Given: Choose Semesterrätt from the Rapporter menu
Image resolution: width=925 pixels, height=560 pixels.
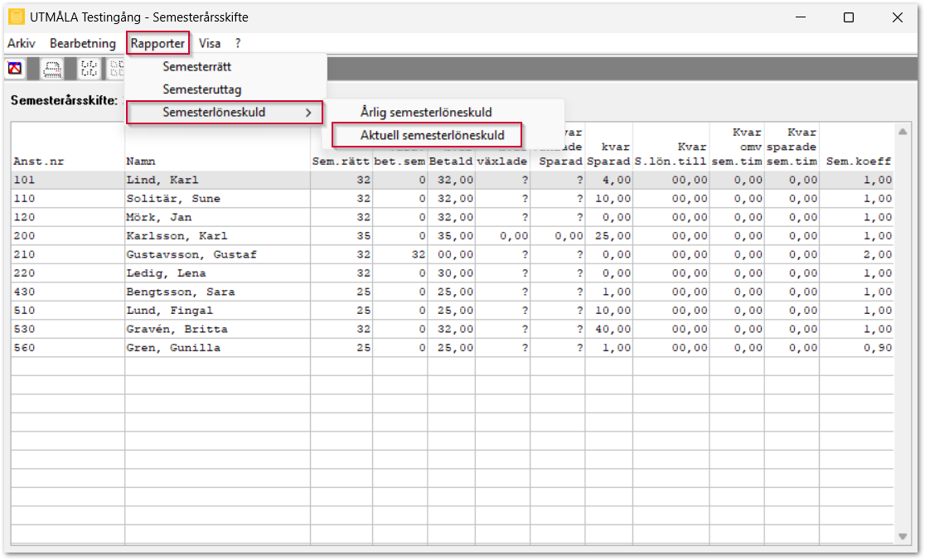Looking at the screenshot, I should (x=197, y=66).
